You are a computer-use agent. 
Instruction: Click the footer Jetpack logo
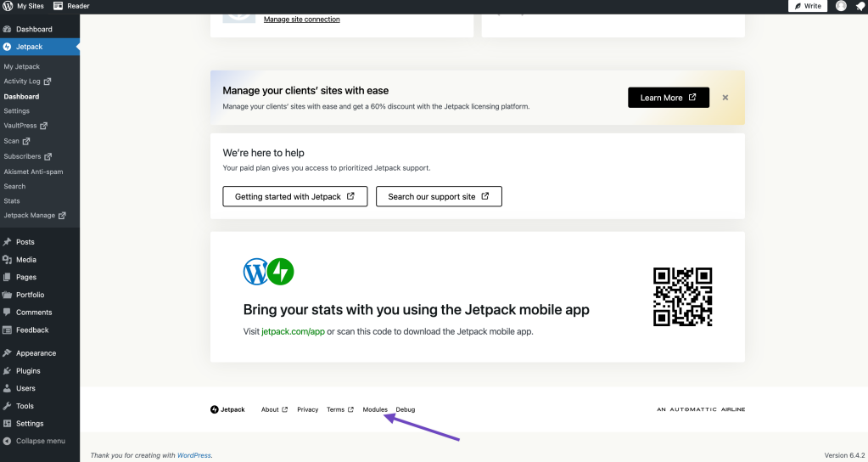click(227, 410)
